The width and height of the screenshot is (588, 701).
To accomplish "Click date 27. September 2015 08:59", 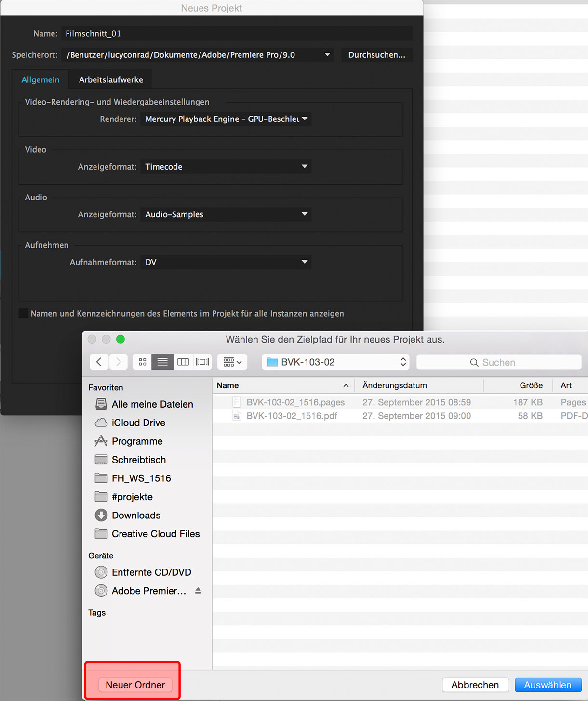I will 416,402.
